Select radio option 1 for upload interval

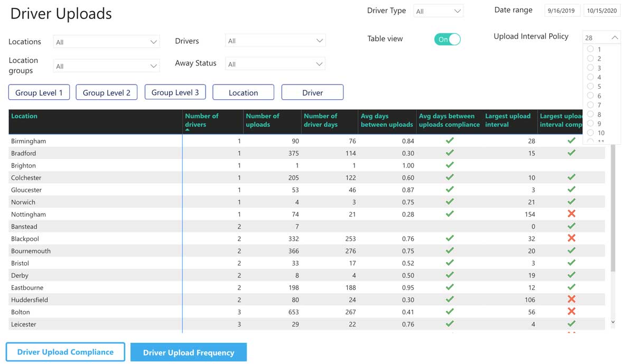coord(591,49)
